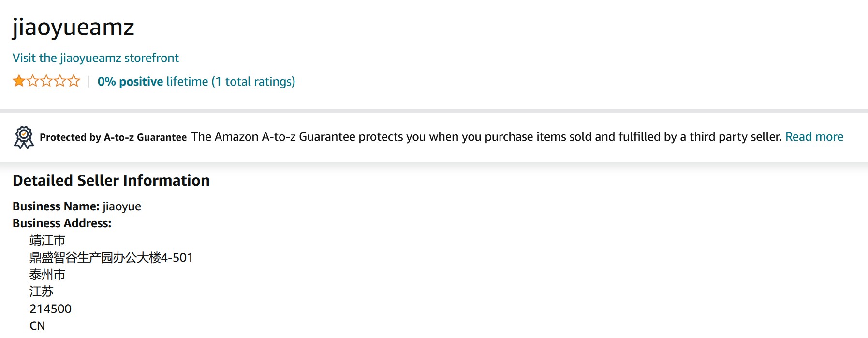Visit the jiaoyueamz storefront link

point(95,58)
